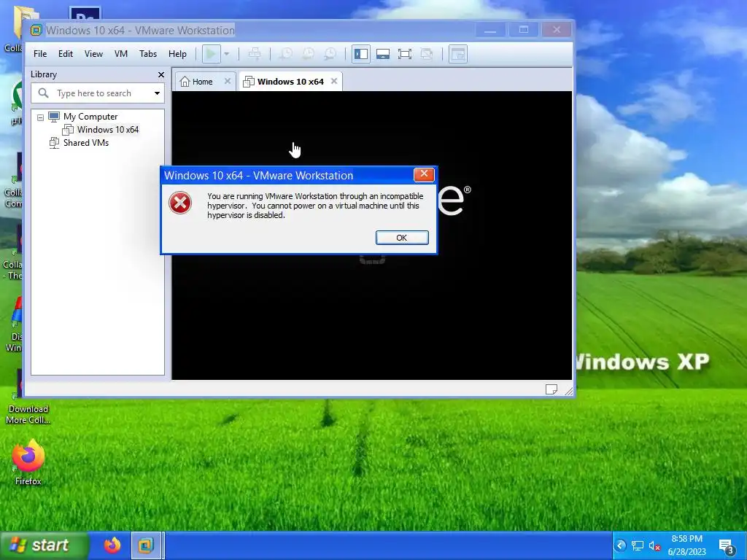The image size is (747, 560).
Task: Open the Tabs menu
Action: point(148,54)
